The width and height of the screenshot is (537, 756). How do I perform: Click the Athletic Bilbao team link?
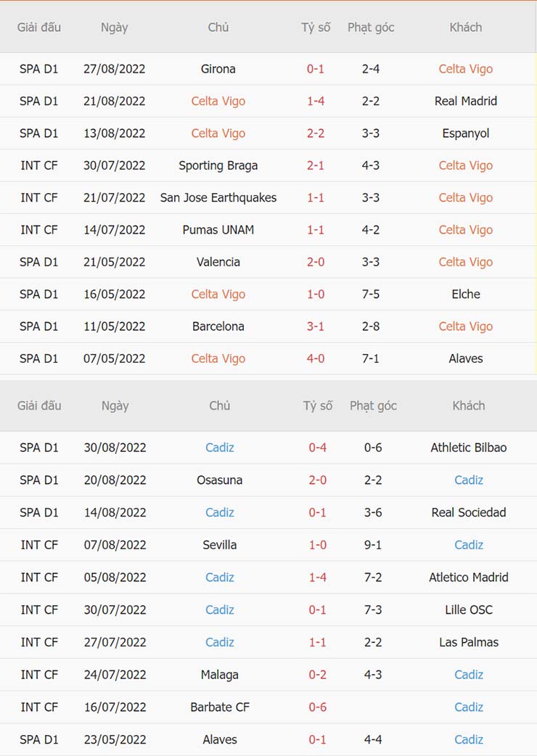tap(468, 448)
